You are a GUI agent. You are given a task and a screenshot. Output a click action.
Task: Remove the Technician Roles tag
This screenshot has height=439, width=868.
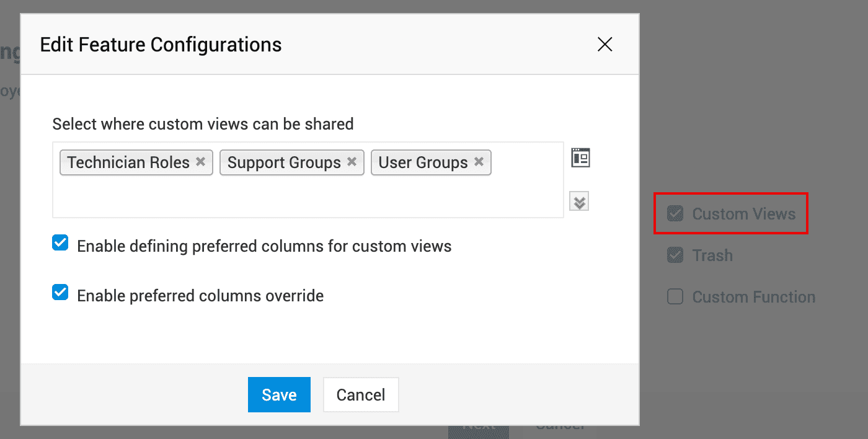200,162
